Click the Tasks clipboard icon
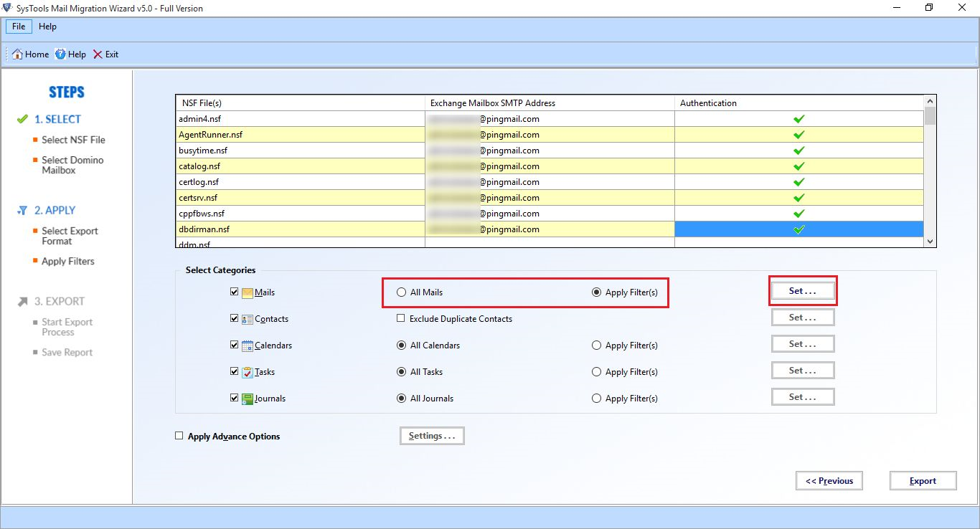Image resolution: width=980 pixels, height=529 pixels. [x=248, y=372]
